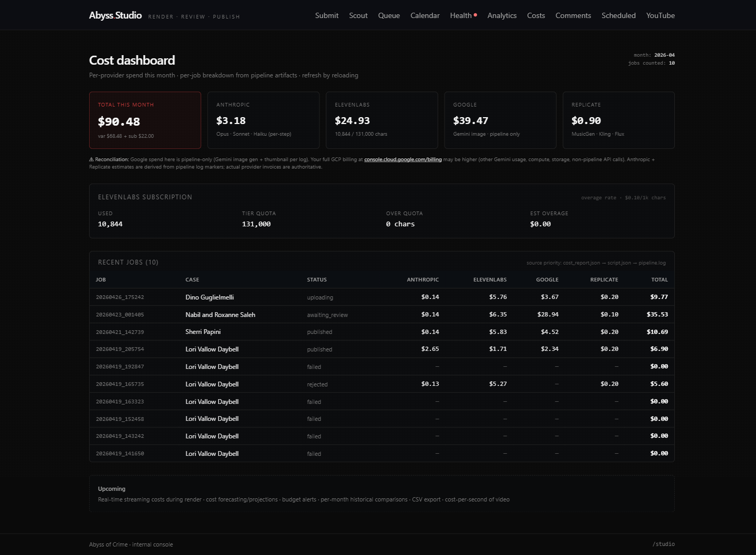This screenshot has width=756, height=555.
Task: Open the Queue page
Action: [x=389, y=15]
